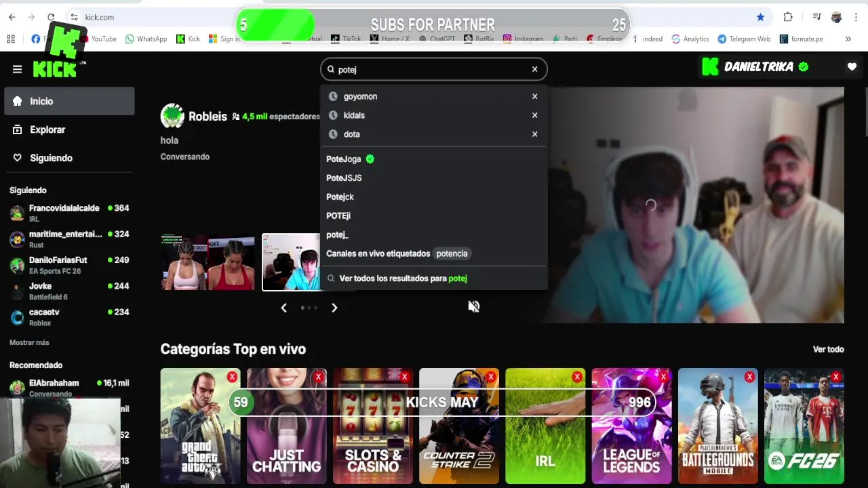The width and height of the screenshot is (868, 488).
Task: Remove kidals from recent searches
Action: click(534, 115)
